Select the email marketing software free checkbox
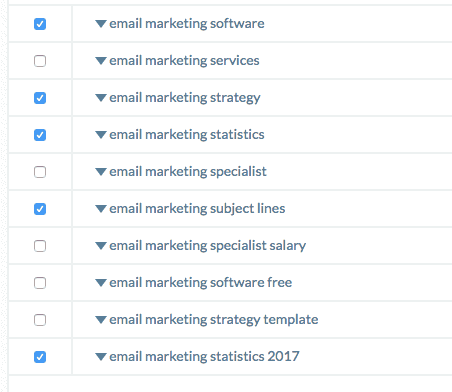 pyautogui.click(x=40, y=283)
